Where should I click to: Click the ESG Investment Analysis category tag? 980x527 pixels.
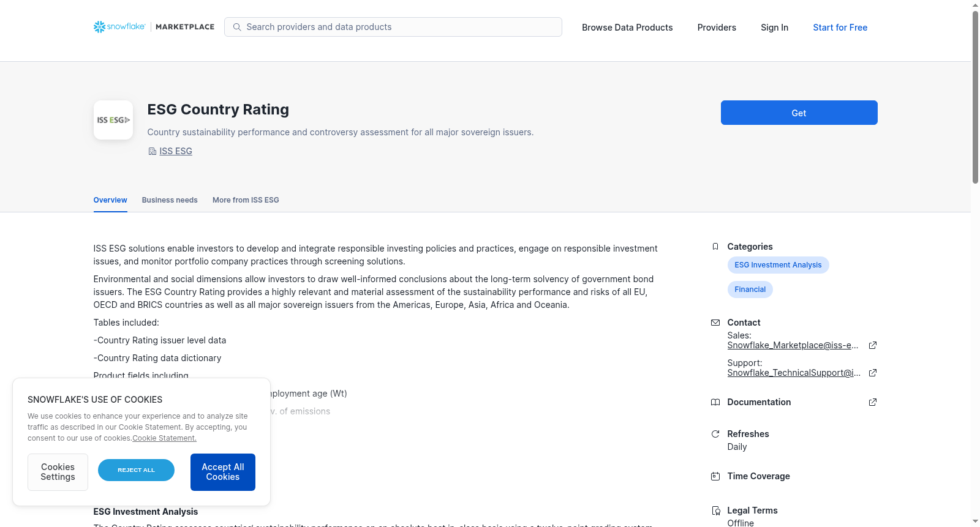click(x=778, y=265)
